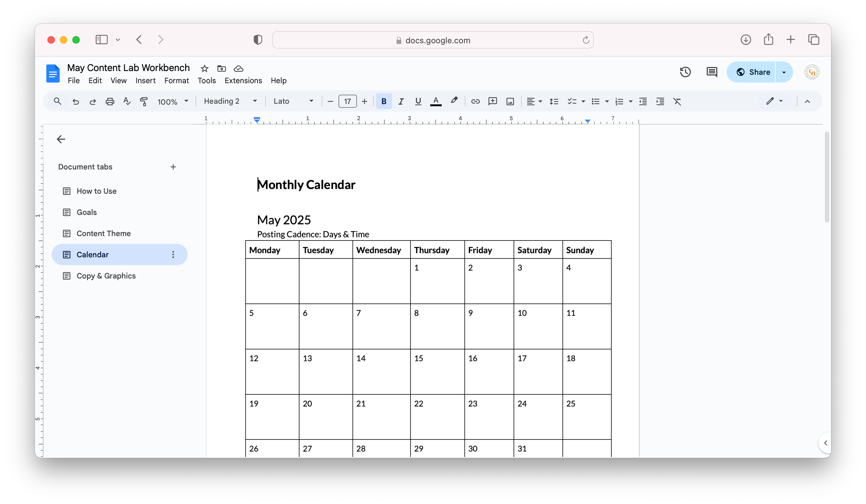
Task: Click the insert image icon
Action: [510, 101]
